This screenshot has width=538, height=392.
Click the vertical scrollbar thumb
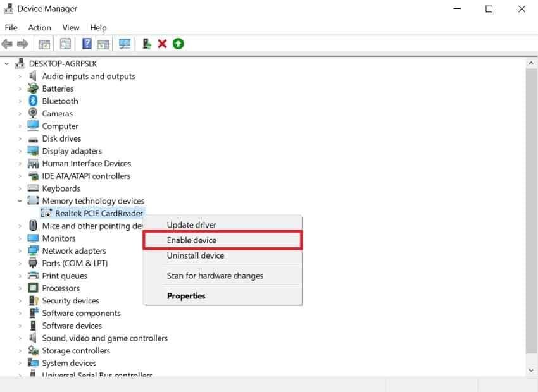pyautogui.click(x=531, y=211)
